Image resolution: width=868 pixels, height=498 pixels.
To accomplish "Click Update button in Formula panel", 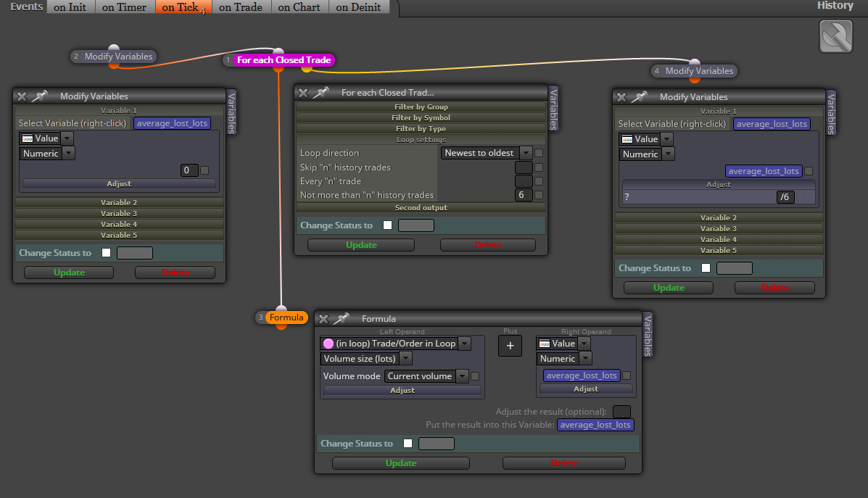I will 401,462.
